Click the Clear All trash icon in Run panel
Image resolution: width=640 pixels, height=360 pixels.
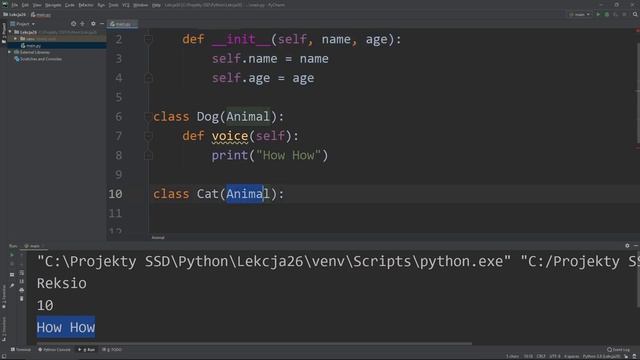(22, 298)
